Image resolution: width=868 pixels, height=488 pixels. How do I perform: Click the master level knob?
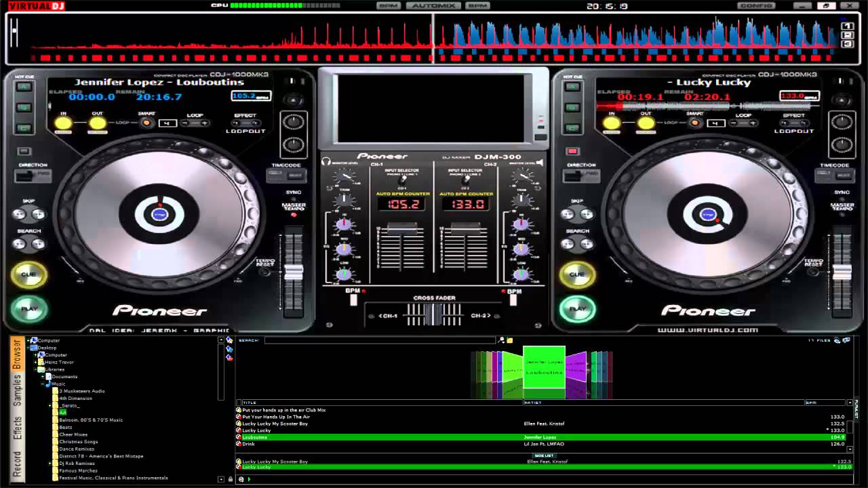[521, 176]
